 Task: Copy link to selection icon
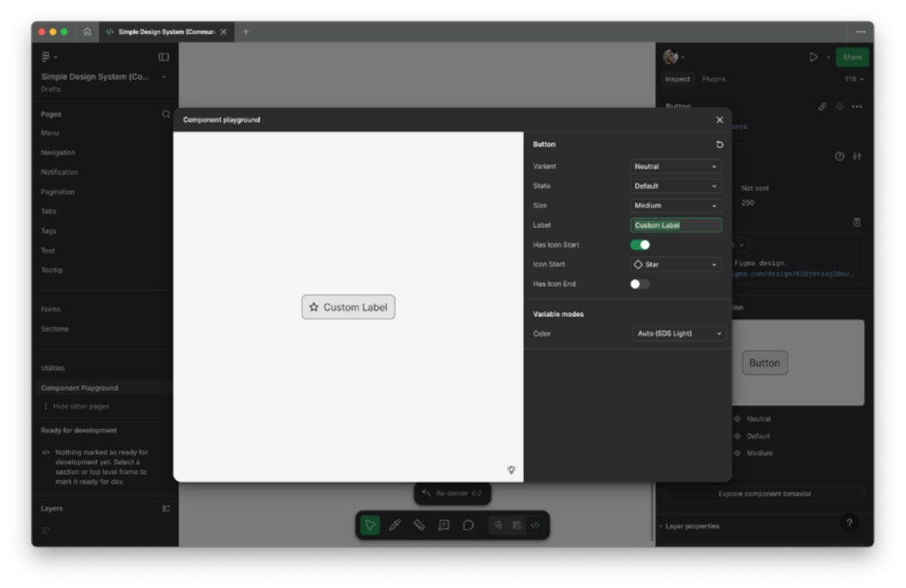823,106
